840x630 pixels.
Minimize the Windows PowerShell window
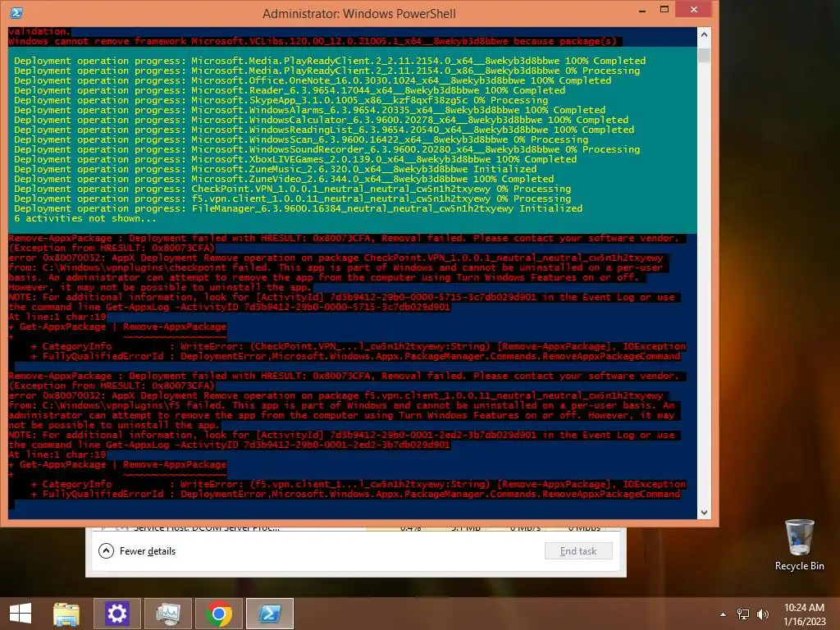click(642, 11)
